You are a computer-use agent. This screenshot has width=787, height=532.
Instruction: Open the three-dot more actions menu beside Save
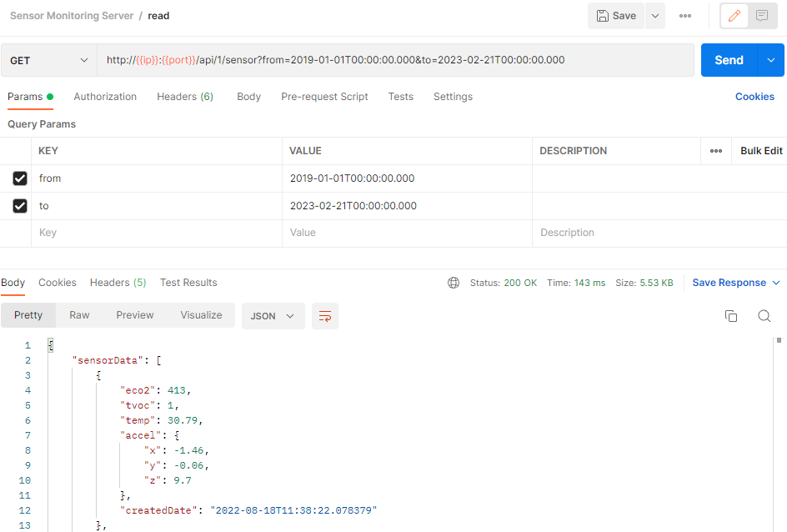click(x=685, y=16)
